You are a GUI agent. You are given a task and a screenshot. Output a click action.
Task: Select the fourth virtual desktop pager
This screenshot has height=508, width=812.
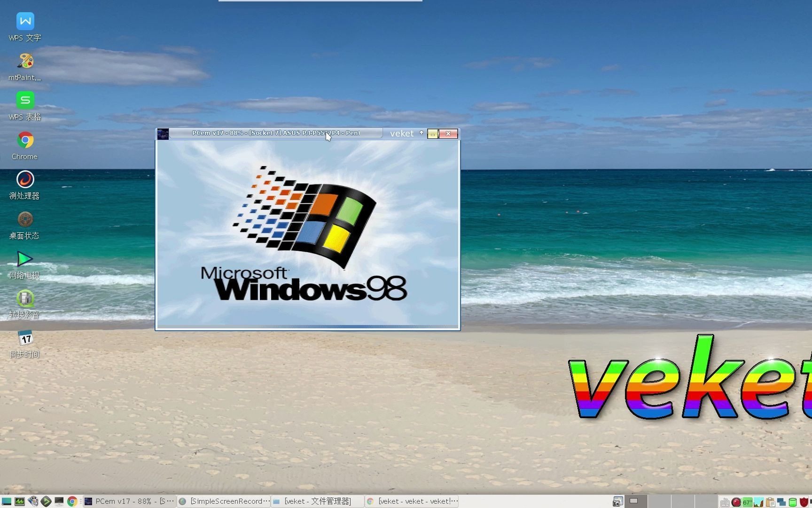coord(706,501)
